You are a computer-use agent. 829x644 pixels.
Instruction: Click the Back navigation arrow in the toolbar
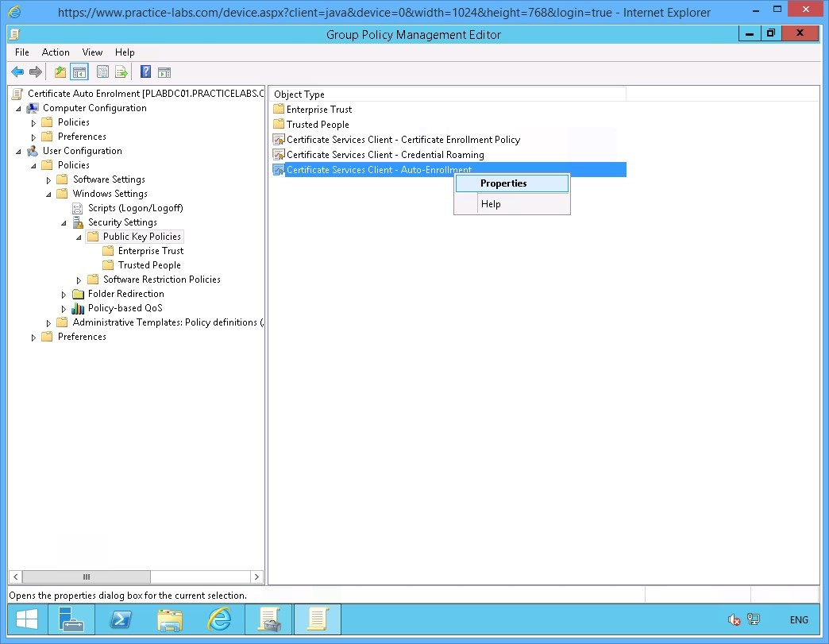17,71
